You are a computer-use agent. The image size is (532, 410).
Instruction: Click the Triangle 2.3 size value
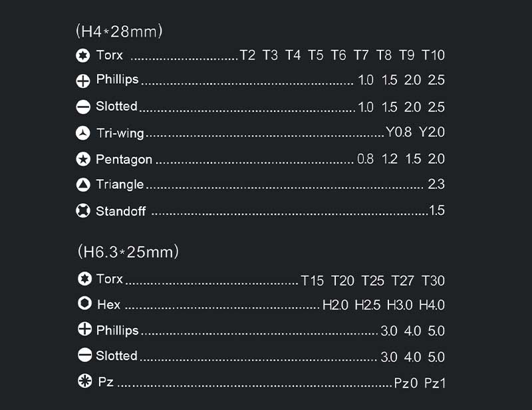coord(436,184)
